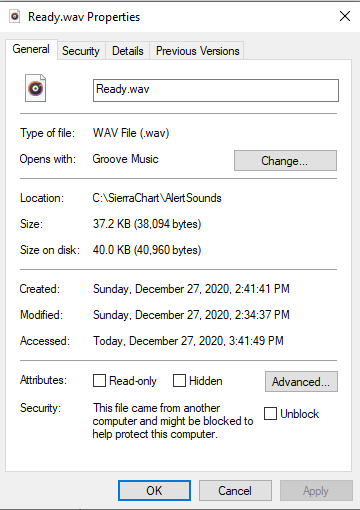Click the Ready.wav file name field
360x510 pixels.
[216, 90]
